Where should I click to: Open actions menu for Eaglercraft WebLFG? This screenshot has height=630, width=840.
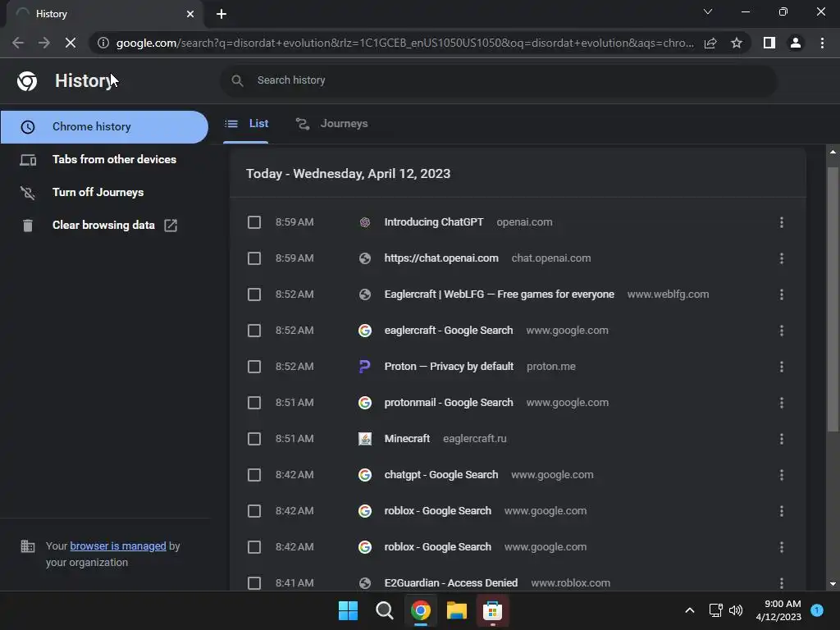coord(782,294)
